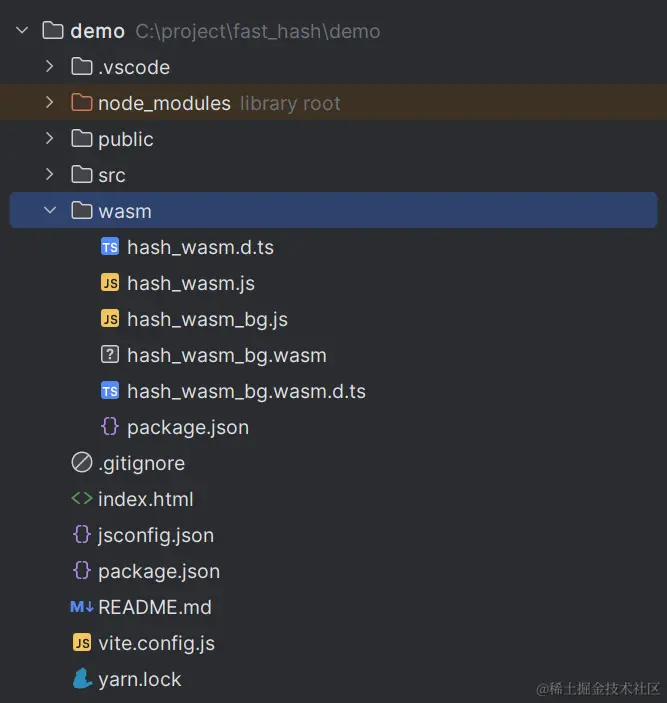Click the unknown-file icon of hash_wasm_bg.wasm
The width and height of the screenshot is (667, 703).
(110, 355)
